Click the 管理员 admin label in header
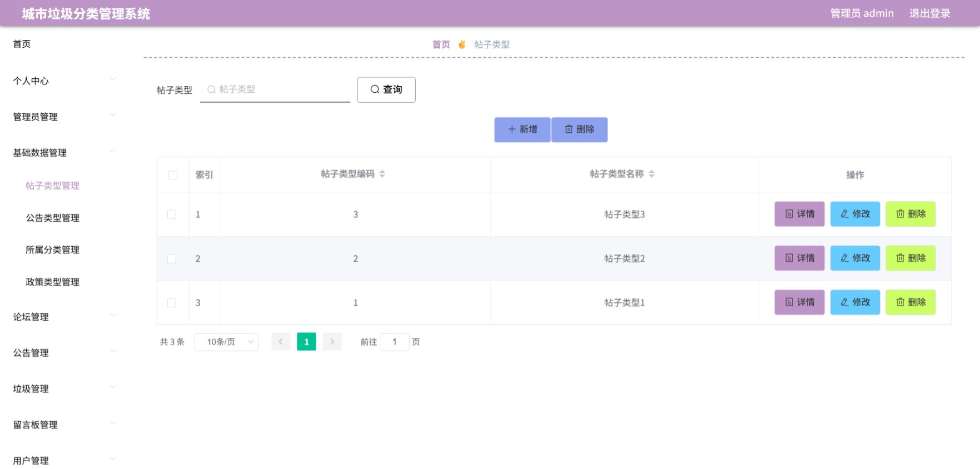980x469 pixels. [862, 13]
